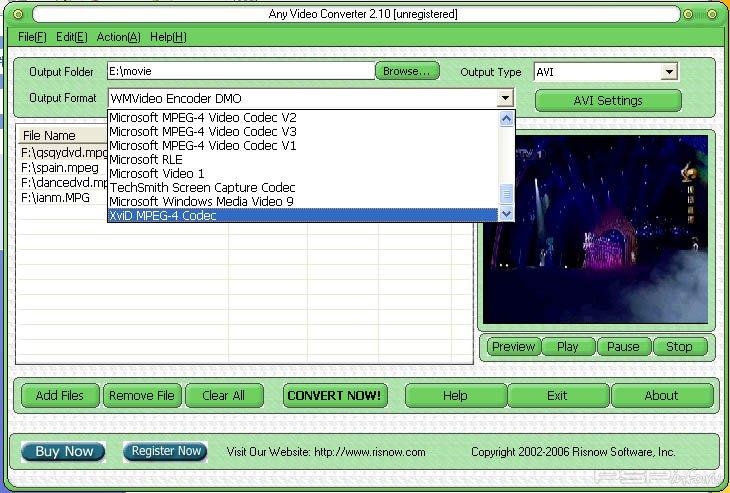Click the Browse button for output folder
This screenshot has height=493, width=730.
tap(407, 71)
